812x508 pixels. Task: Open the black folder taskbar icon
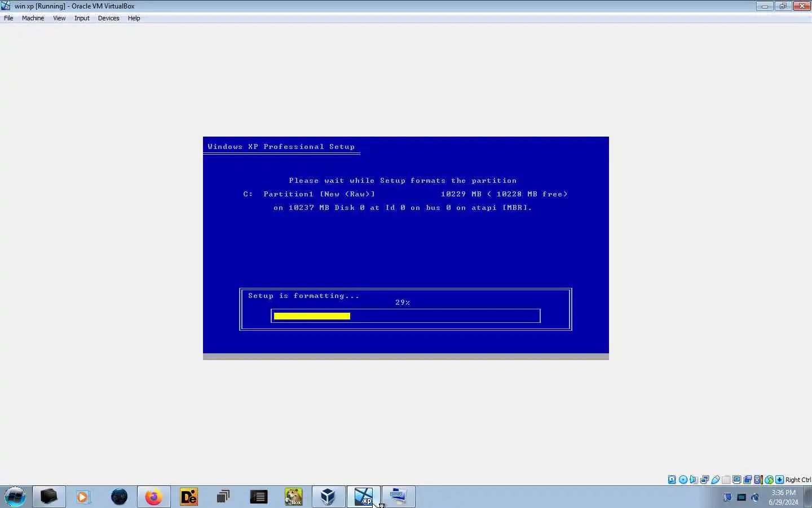click(48, 497)
